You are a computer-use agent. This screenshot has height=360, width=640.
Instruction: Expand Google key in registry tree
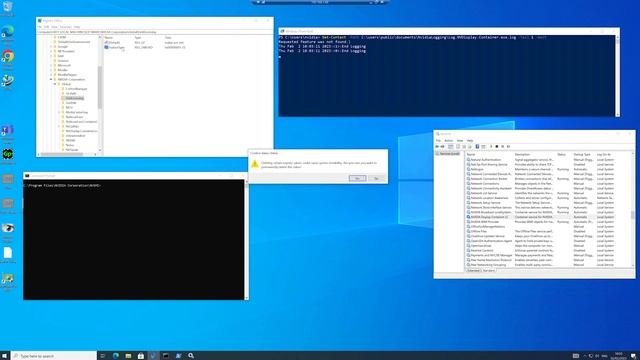51,47
